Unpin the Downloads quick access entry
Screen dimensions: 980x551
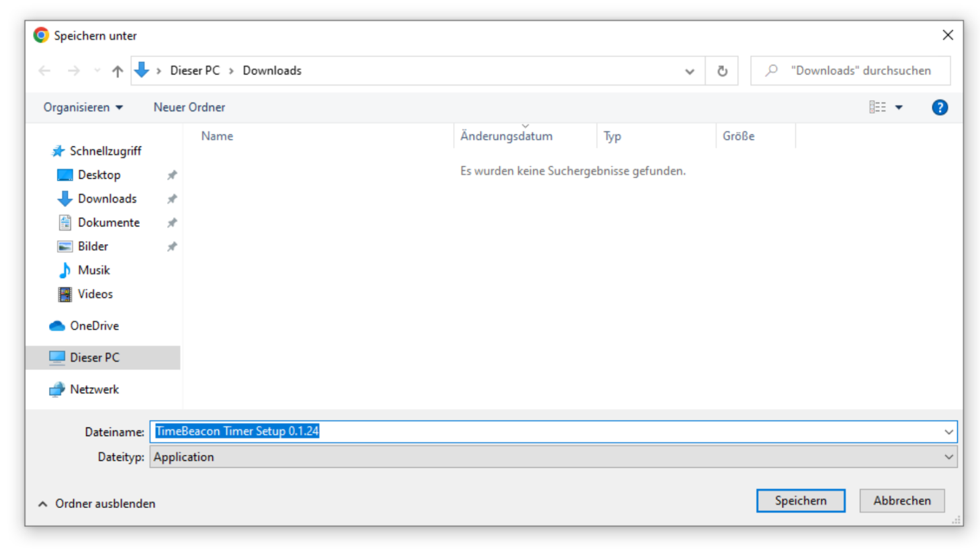click(x=172, y=198)
